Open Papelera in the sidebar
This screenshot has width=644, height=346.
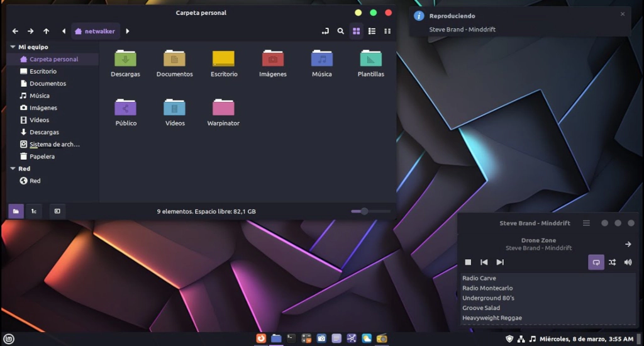(42, 157)
